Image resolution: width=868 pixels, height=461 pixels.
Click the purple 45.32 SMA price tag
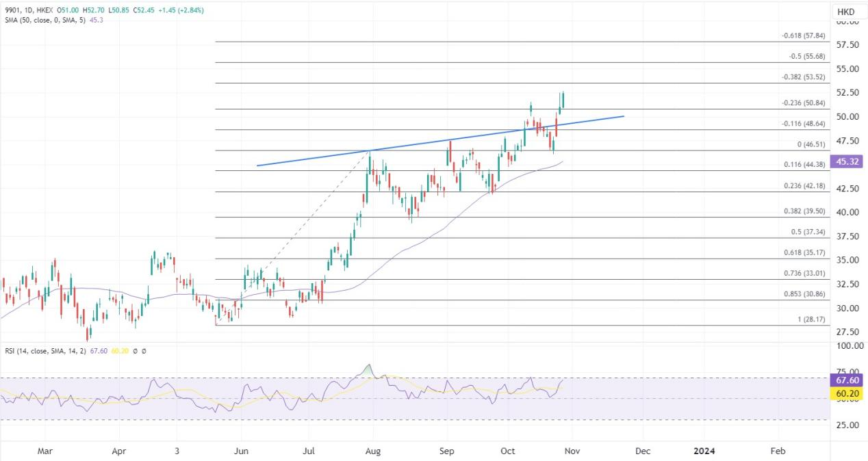[845, 162]
